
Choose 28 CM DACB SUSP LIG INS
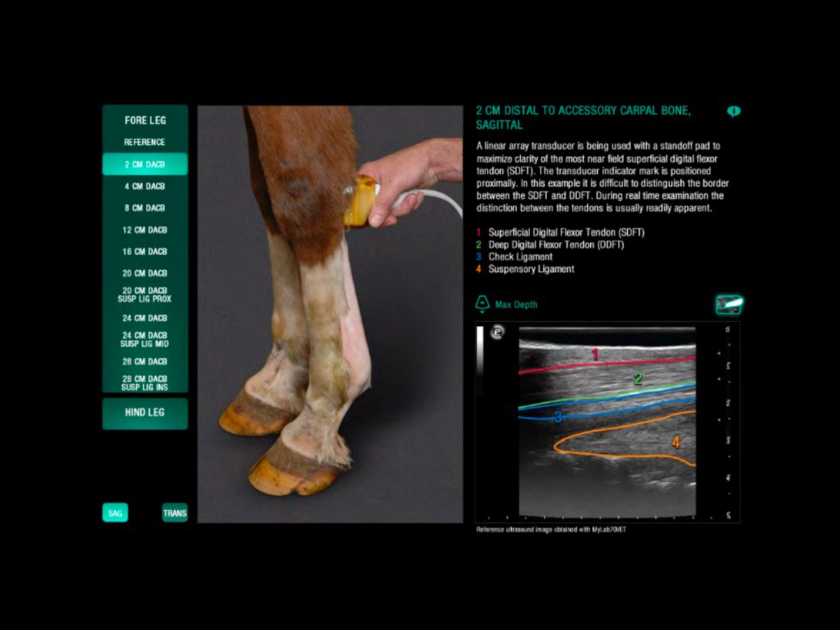[x=145, y=383]
